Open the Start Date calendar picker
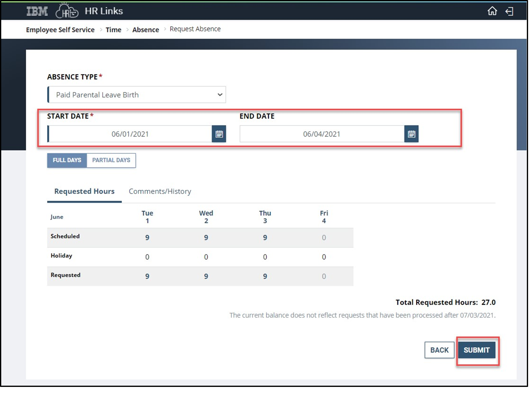The height and width of the screenshot is (395, 532). [219, 134]
